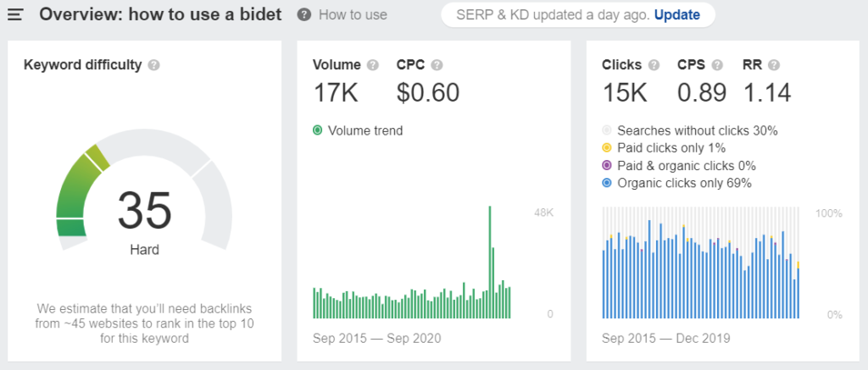
Task: Click the 15K clicks value
Action: (625, 92)
